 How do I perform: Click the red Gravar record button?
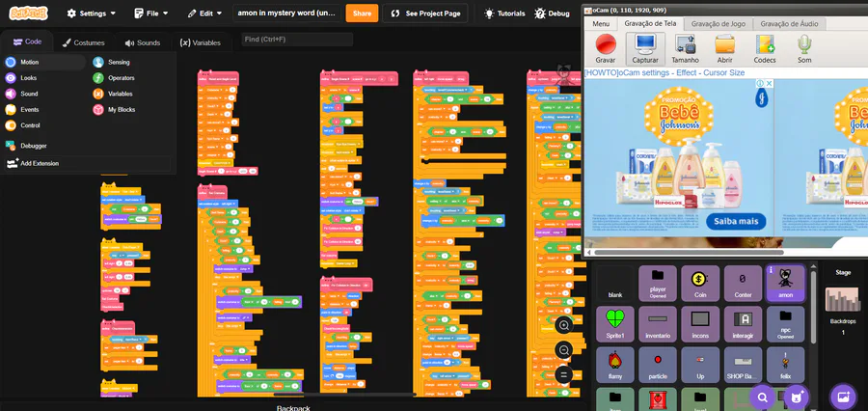pyautogui.click(x=606, y=49)
